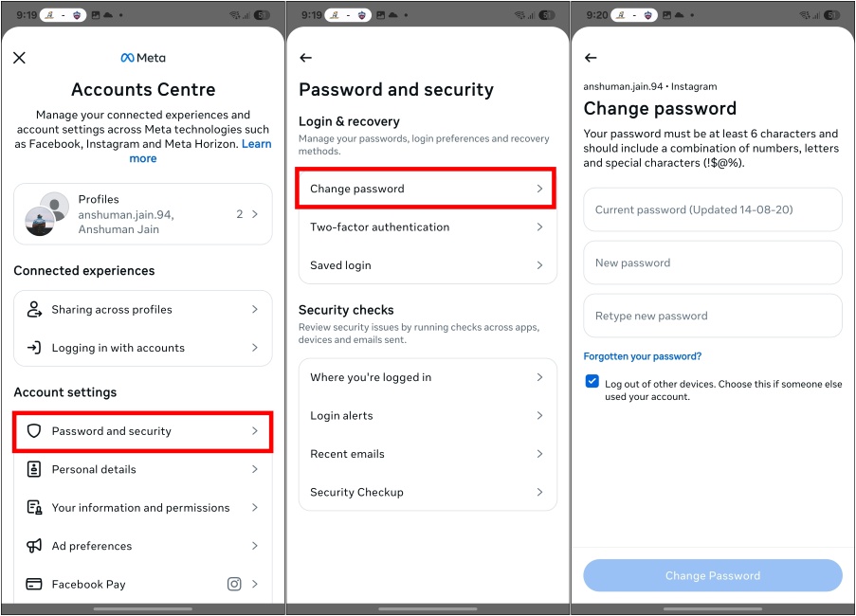Screen dimensions: 856x616
Task: Click the New password input field
Action: (712, 263)
